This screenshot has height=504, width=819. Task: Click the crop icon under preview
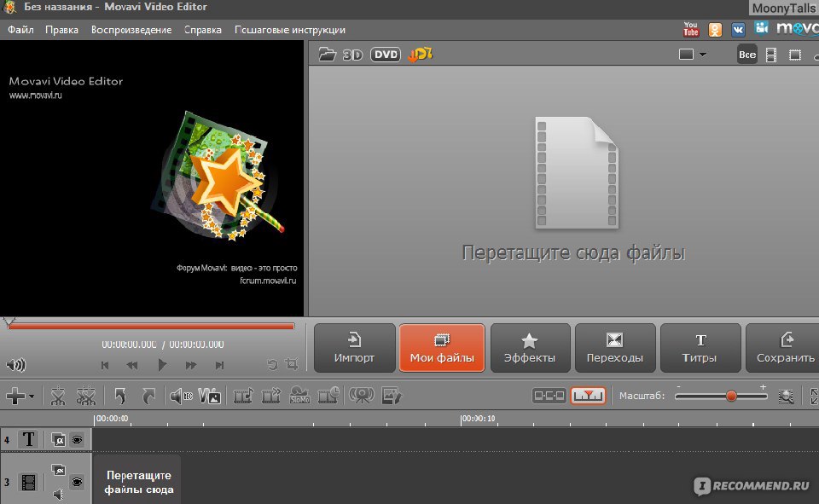tap(292, 363)
